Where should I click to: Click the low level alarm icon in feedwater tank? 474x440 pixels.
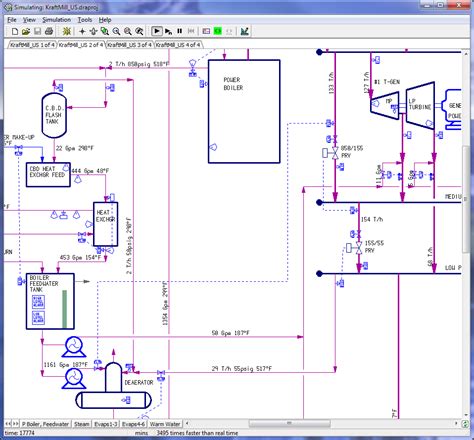coord(38,317)
